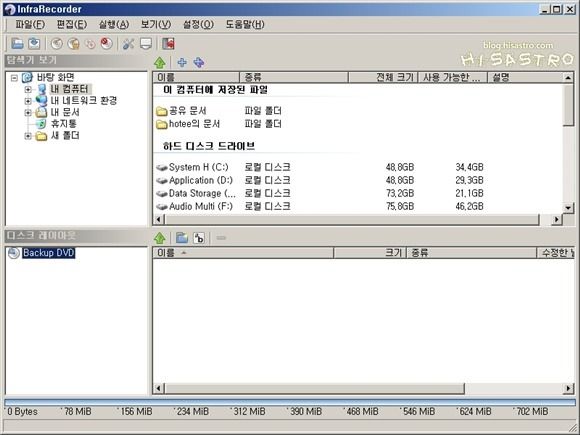Expand the 내 문서 tree node
This screenshot has height=435, width=580.
point(28,112)
